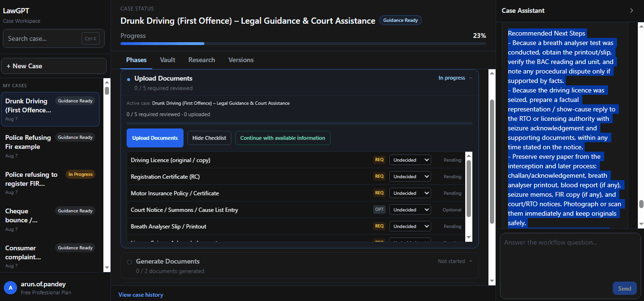
Task: Click REQ badge on Registration Certificate row
Action: pyautogui.click(x=379, y=176)
